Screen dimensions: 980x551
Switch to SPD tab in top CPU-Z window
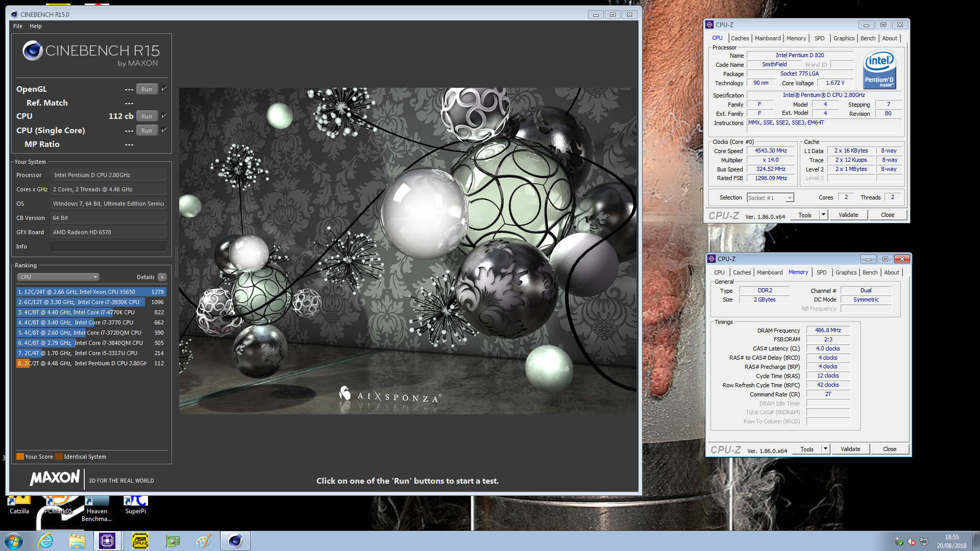point(820,38)
